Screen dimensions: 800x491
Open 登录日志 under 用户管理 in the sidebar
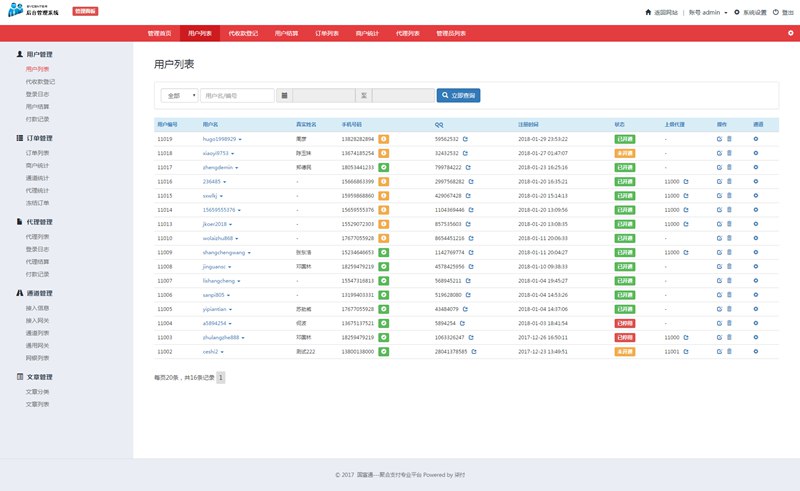[x=38, y=93]
